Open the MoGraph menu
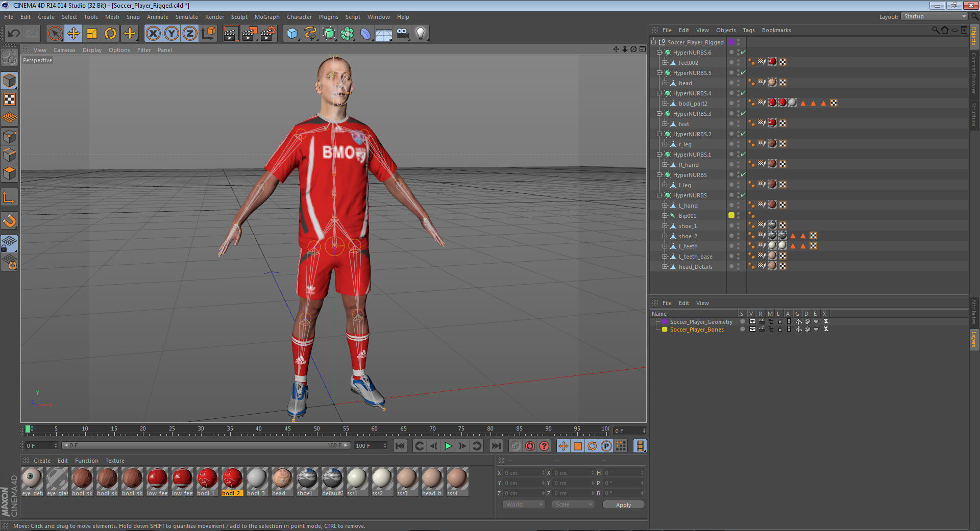Screen dimensions: 980x531 click(267, 17)
